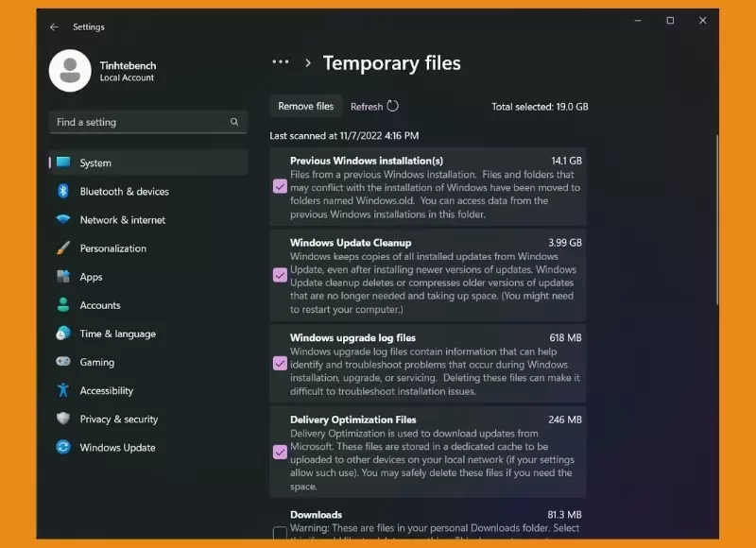Open Network & internet settings

tap(148, 220)
